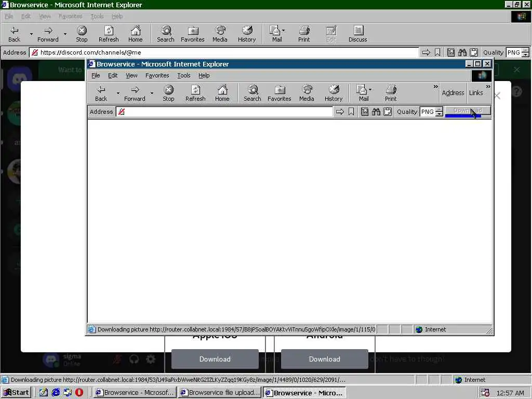
Task: Open Favorites menu in front window
Action: [x=157, y=75]
